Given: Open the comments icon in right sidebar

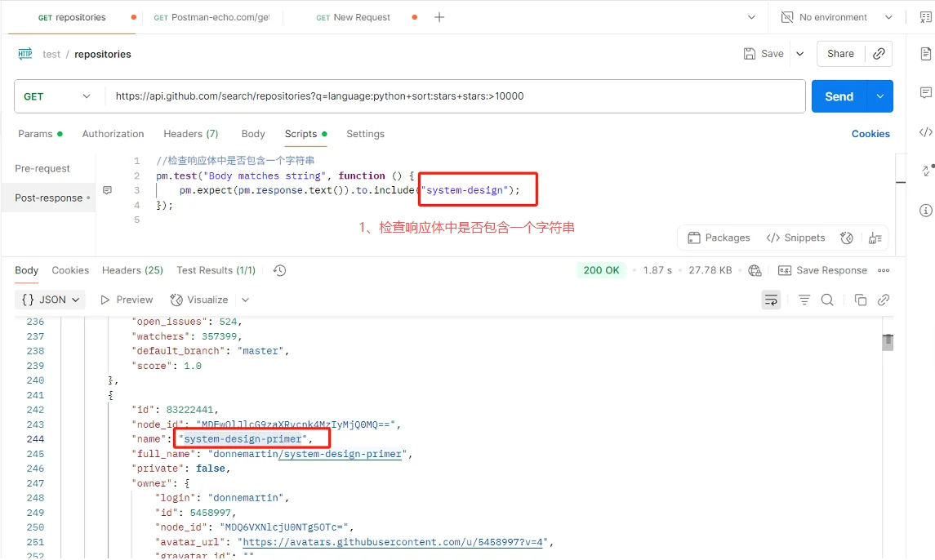Looking at the screenshot, I should (925, 92).
